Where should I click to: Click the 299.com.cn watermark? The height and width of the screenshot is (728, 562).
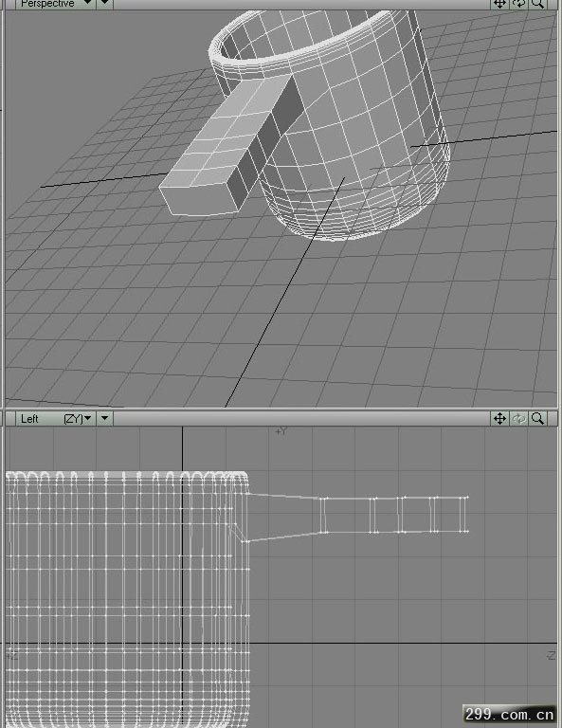pos(510,714)
